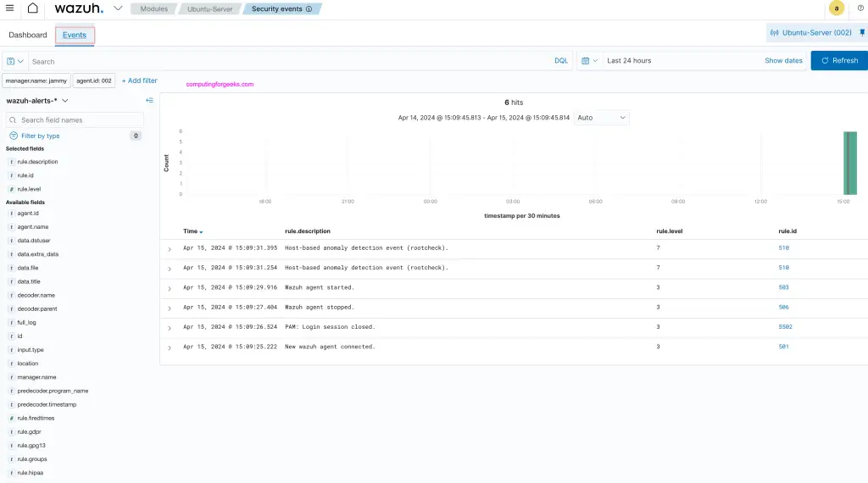Open the calendar quick time menu
The height and width of the screenshot is (483, 868).
tap(589, 61)
